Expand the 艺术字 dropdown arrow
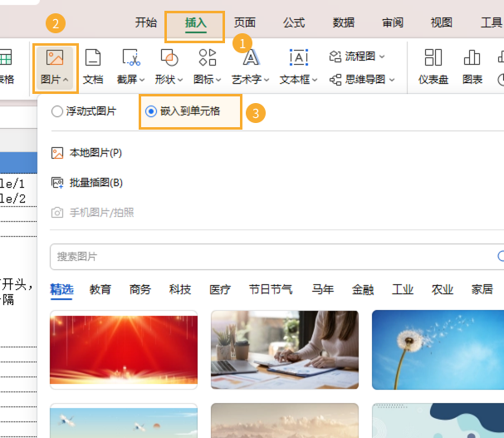The height and width of the screenshot is (438, 504). point(267,80)
